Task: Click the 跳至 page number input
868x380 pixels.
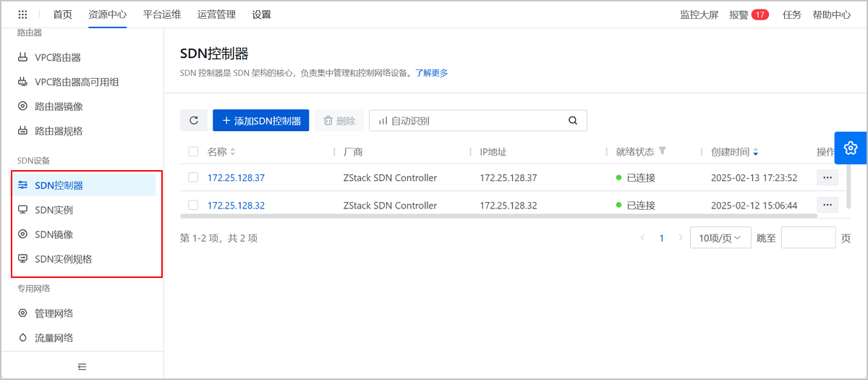Action: tap(808, 238)
